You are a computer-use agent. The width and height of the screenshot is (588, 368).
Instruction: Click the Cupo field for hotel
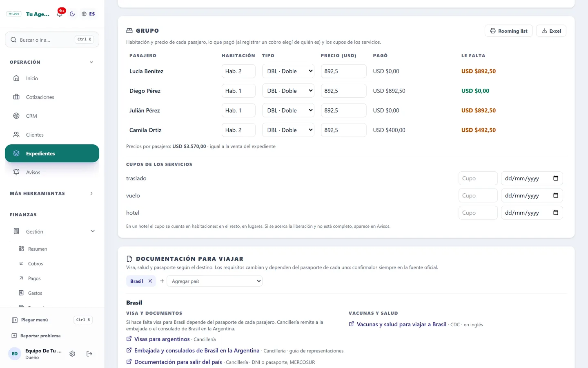478,213
